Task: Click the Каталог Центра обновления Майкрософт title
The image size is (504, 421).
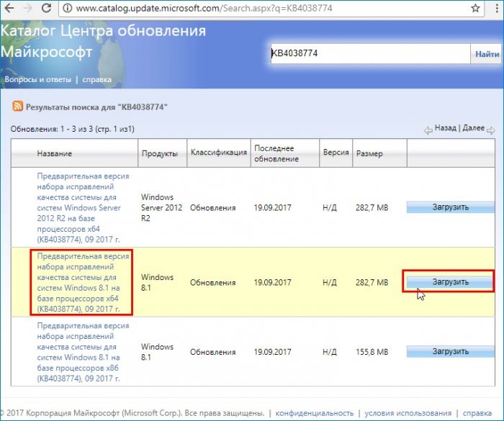Action: coord(103,41)
